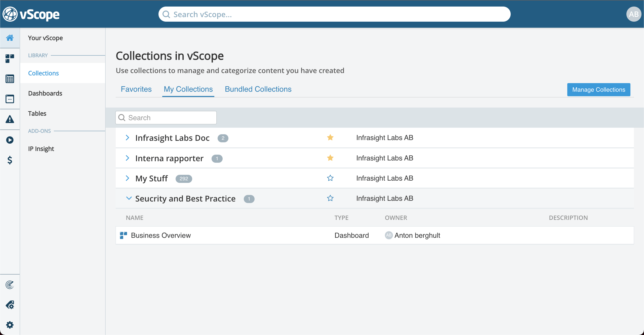The image size is (644, 335).
Task: Click the Dashboard type cell
Action: tap(352, 235)
